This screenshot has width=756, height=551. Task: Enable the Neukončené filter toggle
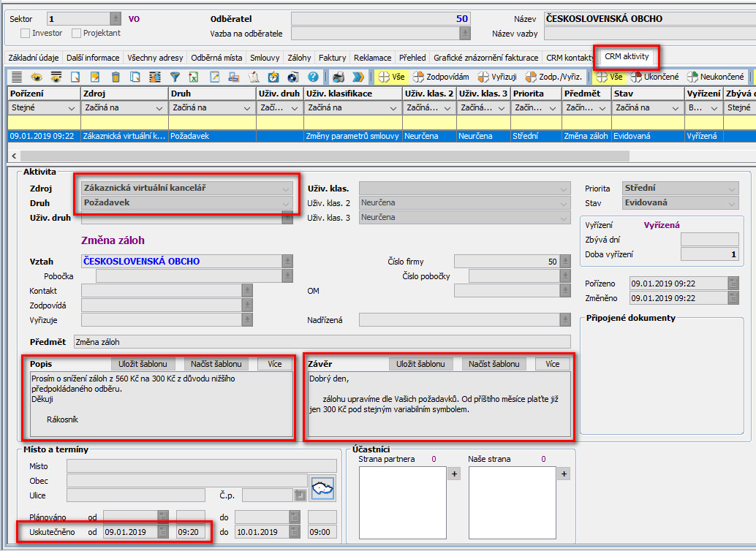(716, 77)
